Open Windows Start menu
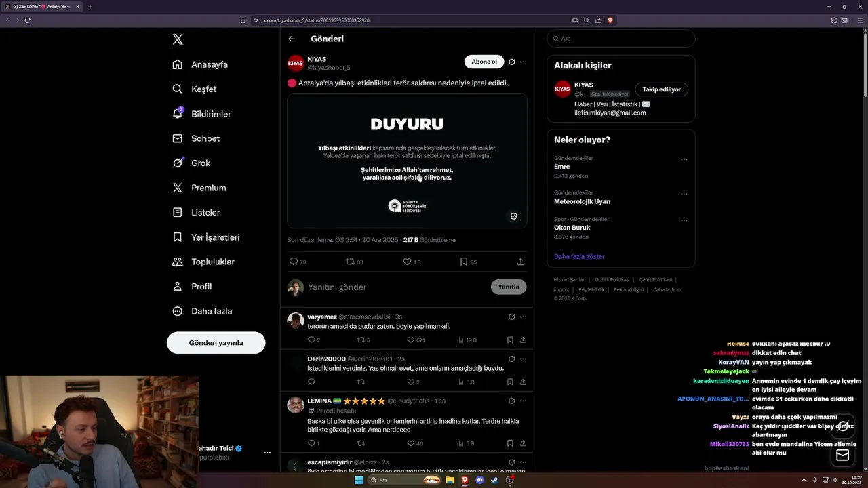Screen dimensions: 868x488 (359, 480)
